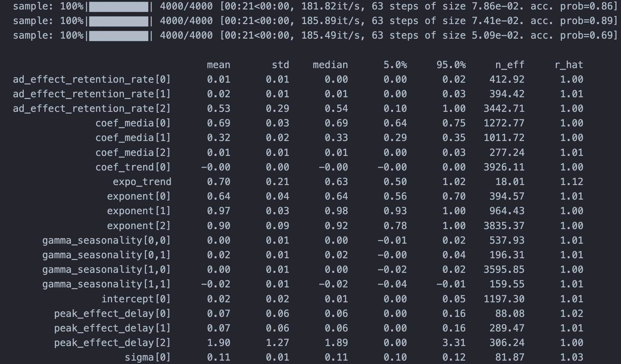Click the median column header
Image resolution: width=621 pixels, height=364 pixels.
click(x=330, y=65)
